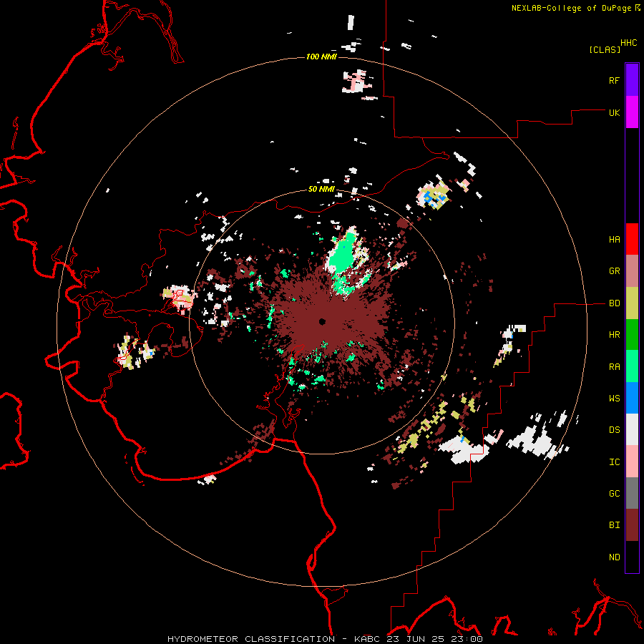
Task: Click the UK legend label
Action: (614, 112)
